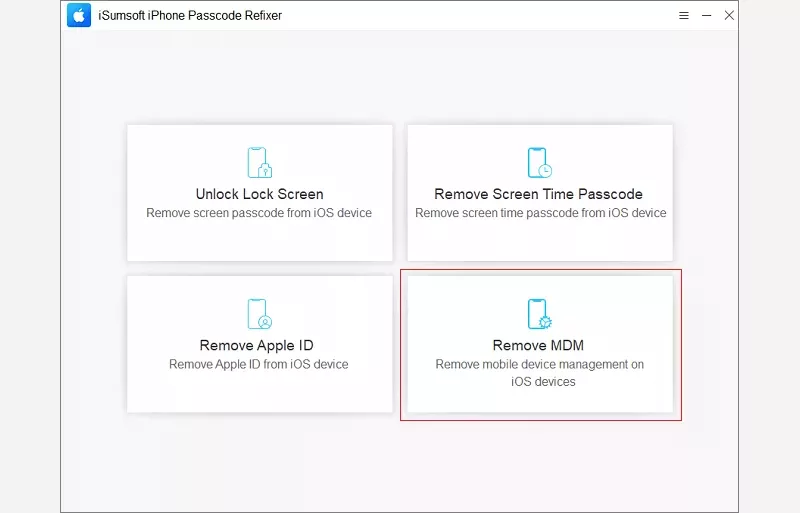Viewport: 800px width, 513px height.
Task: Click the phone gear icon for Remove MDM
Action: 540,314
